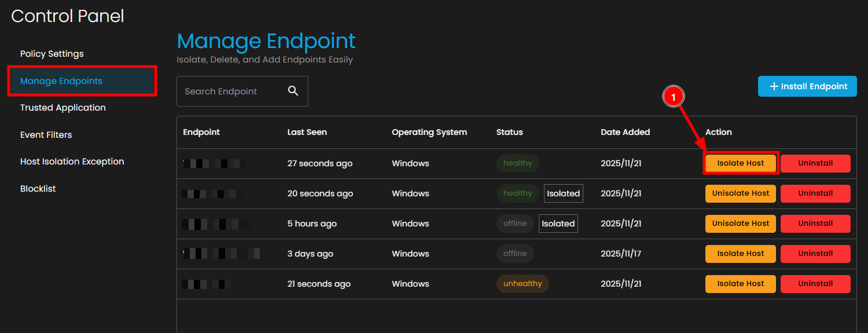Open Host Isolation Exception page
The width and height of the screenshot is (868, 333).
tap(72, 162)
